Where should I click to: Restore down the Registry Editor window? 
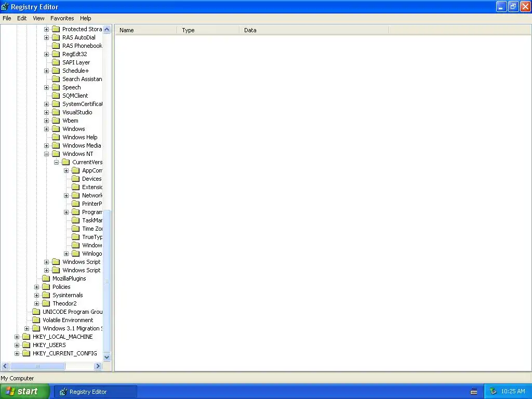pos(513,6)
